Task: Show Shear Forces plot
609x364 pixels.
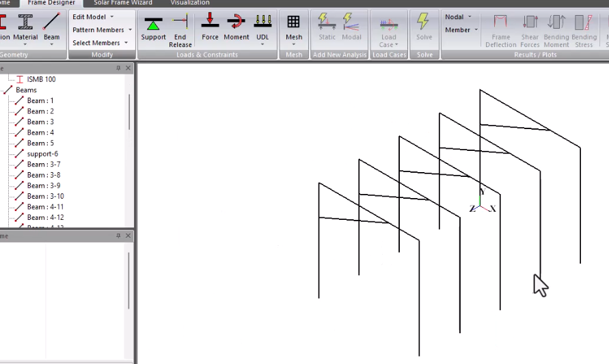Action: pos(530,30)
